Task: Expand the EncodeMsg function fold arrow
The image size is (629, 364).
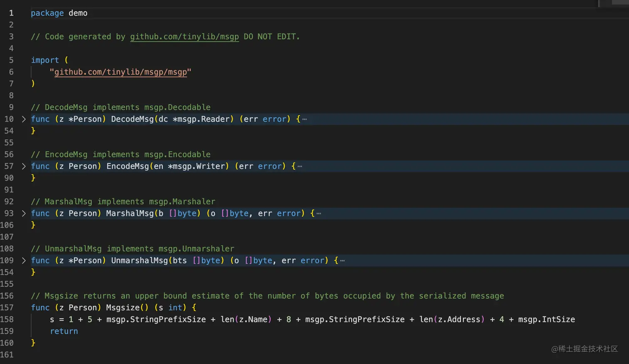Action: coord(24,166)
